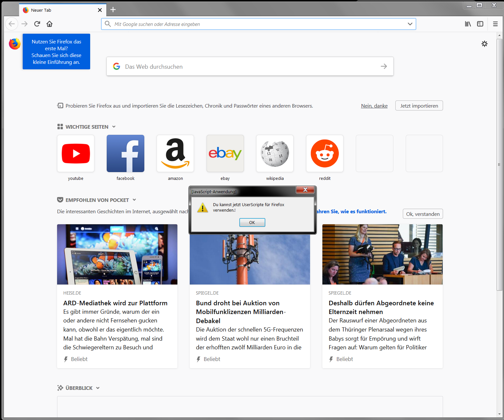Select the Neuer Tab tab
Viewport: 504px width, 420px height.
point(62,10)
